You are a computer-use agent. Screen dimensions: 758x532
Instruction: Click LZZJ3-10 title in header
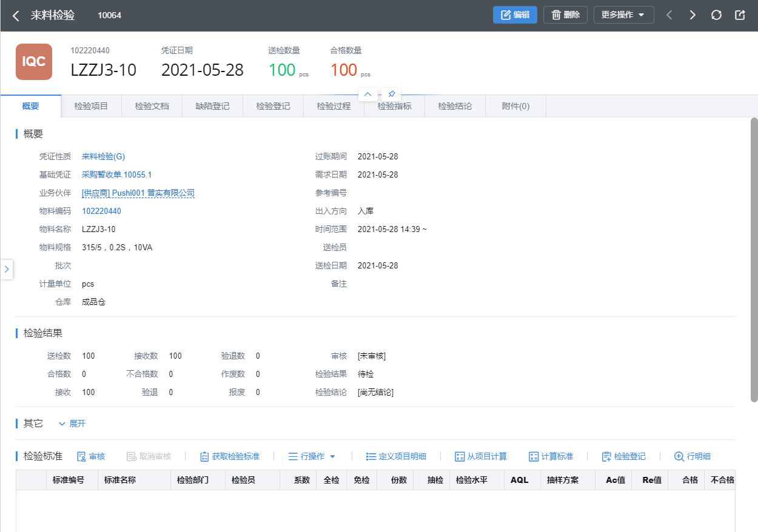pyautogui.click(x=104, y=70)
